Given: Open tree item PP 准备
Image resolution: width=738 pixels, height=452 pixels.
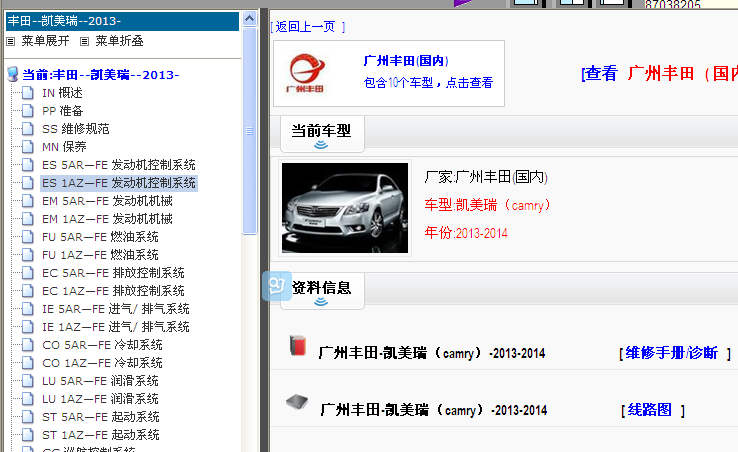Looking at the screenshot, I should point(63,111).
